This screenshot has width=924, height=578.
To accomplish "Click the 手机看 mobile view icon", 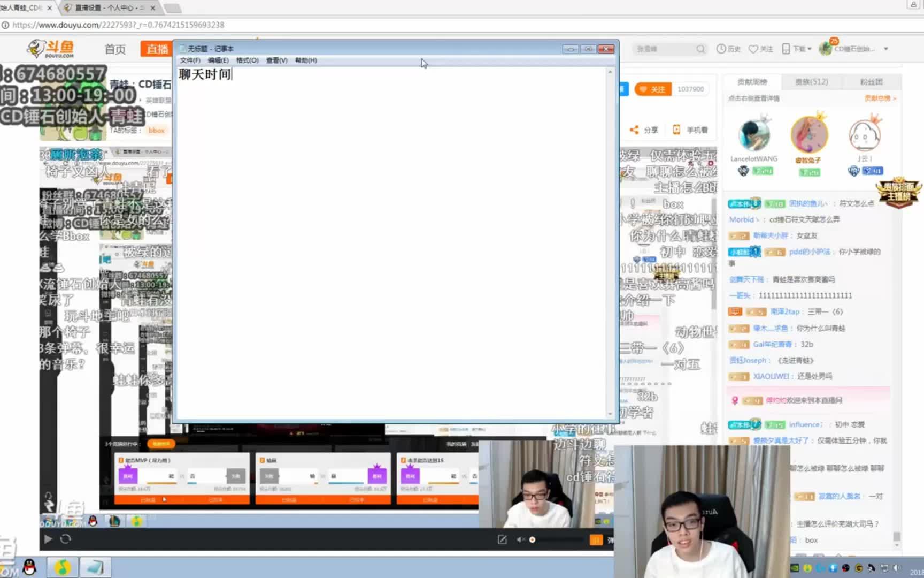I will pyautogui.click(x=676, y=130).
